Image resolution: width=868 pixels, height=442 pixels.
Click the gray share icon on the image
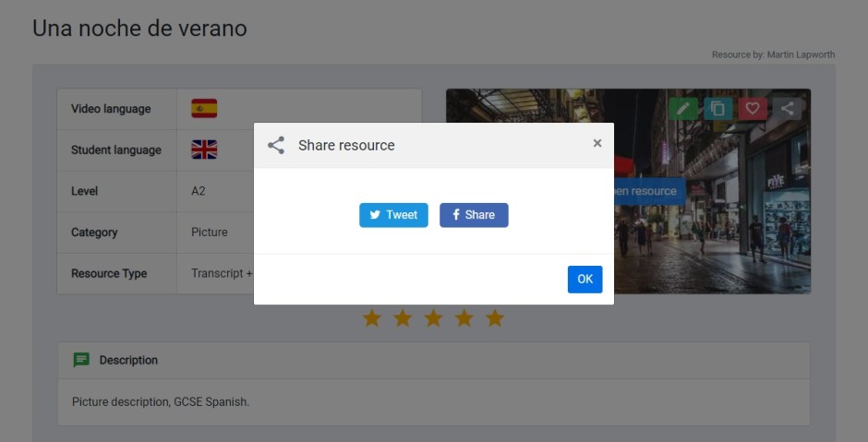pyautogui.click(x=787, y=109)
